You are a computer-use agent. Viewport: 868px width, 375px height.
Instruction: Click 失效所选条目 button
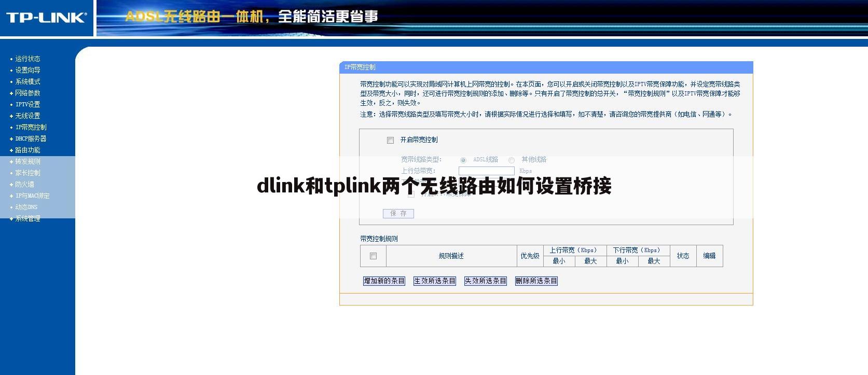(x=486, y=281)
